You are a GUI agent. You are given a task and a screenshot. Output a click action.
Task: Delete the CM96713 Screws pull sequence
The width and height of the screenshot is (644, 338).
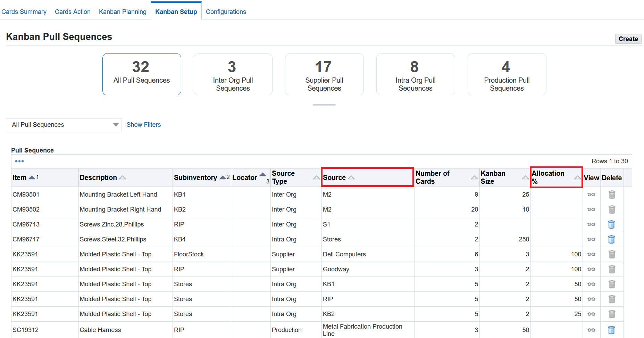click(x=611, y=224)
